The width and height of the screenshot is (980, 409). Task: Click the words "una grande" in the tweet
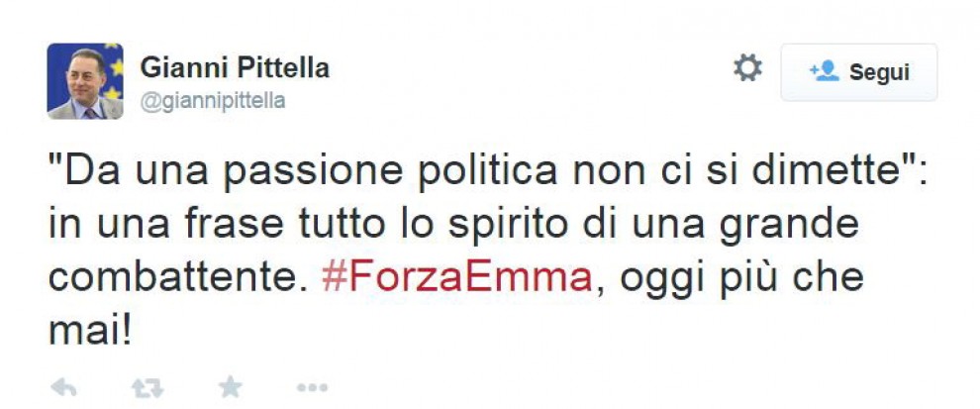[x=745, y=226]
